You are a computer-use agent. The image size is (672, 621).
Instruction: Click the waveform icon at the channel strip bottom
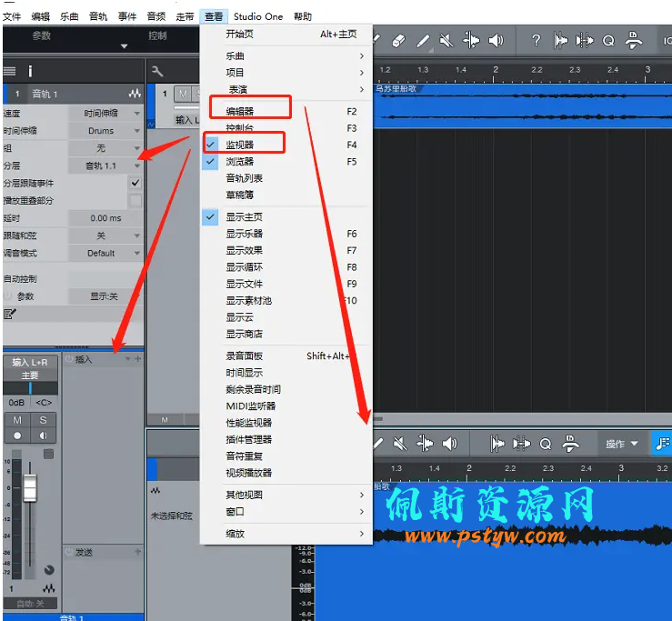click(48, 588)
